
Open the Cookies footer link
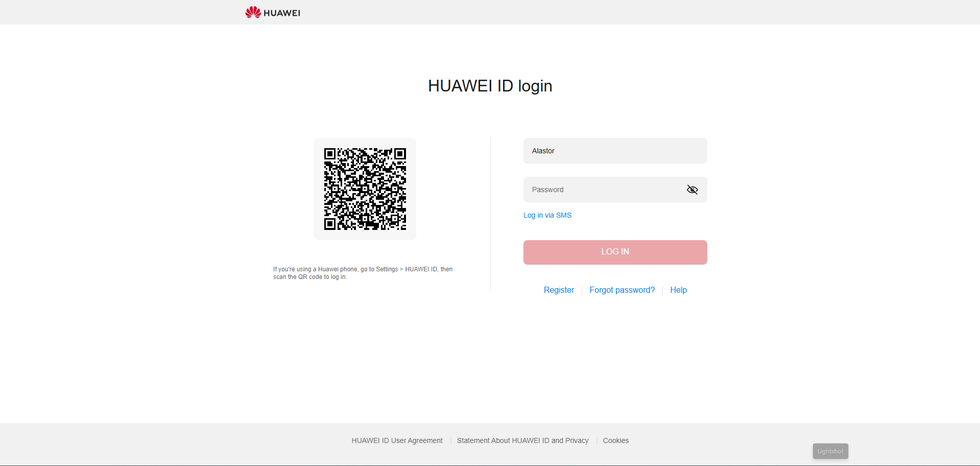615,440
